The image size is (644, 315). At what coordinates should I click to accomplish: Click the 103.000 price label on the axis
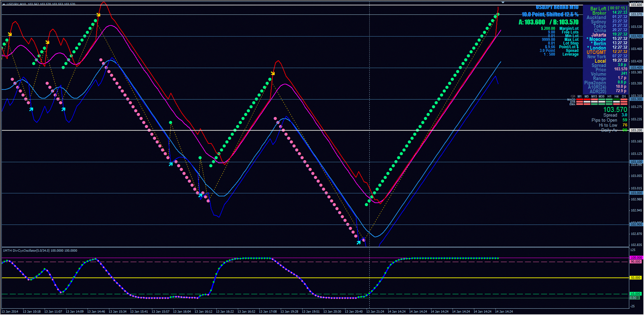coord(636,193)
